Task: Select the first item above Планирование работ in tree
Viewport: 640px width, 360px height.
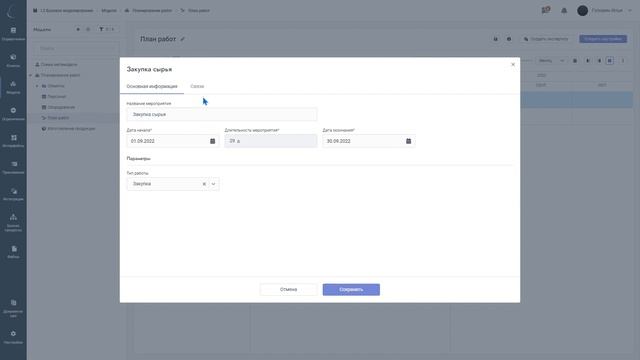Action: pyautogui.click(x=59, y=64)
